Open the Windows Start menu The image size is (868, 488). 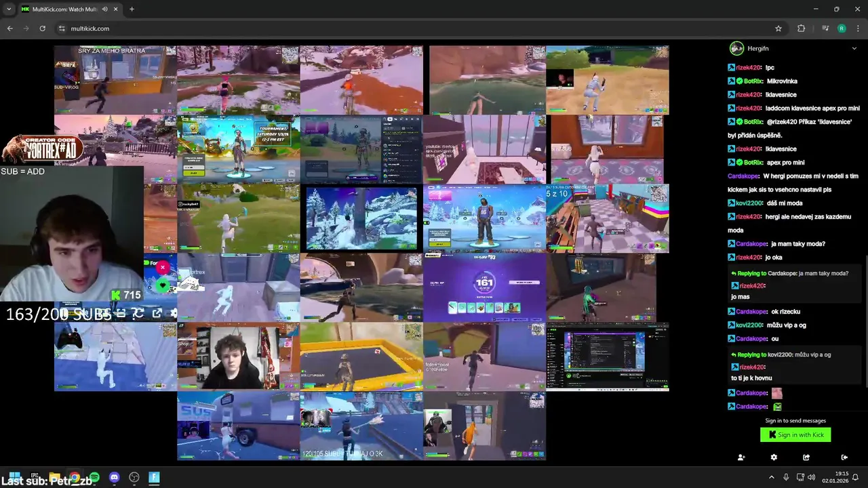click(14, 477)
